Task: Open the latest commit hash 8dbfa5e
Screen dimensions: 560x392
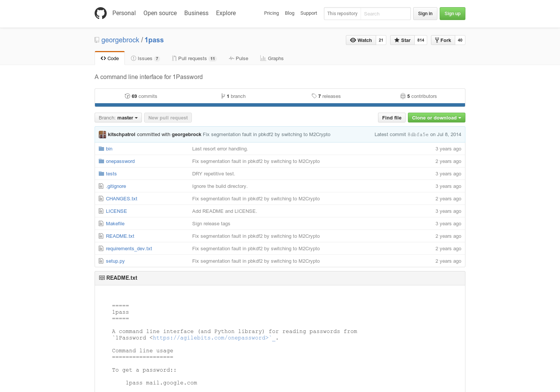Action: pyautogui.click(x=418, y=134)
